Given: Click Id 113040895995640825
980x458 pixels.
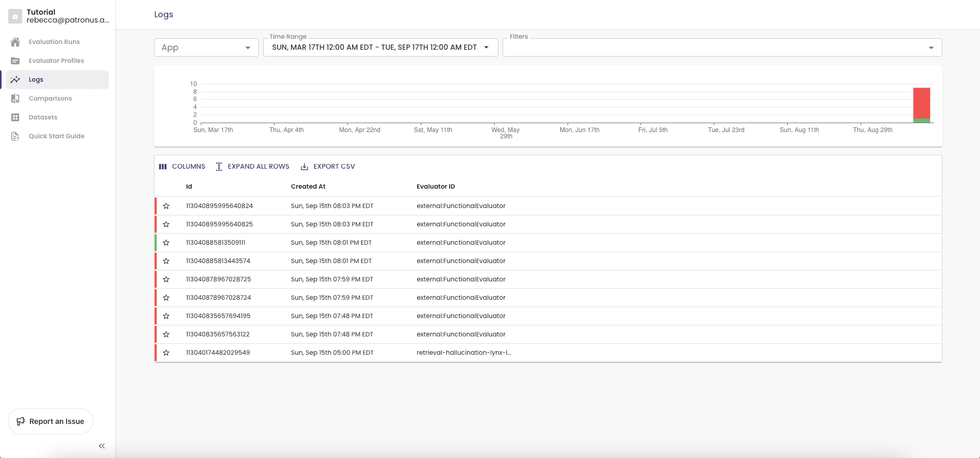Looking at the screenshot, I should point(220,224).
